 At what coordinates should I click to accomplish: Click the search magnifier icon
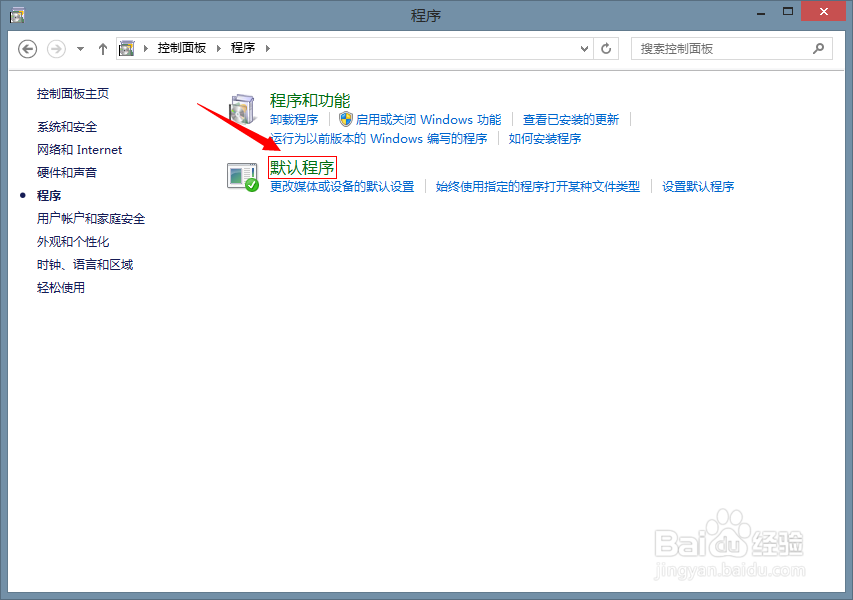pos(818,49)
